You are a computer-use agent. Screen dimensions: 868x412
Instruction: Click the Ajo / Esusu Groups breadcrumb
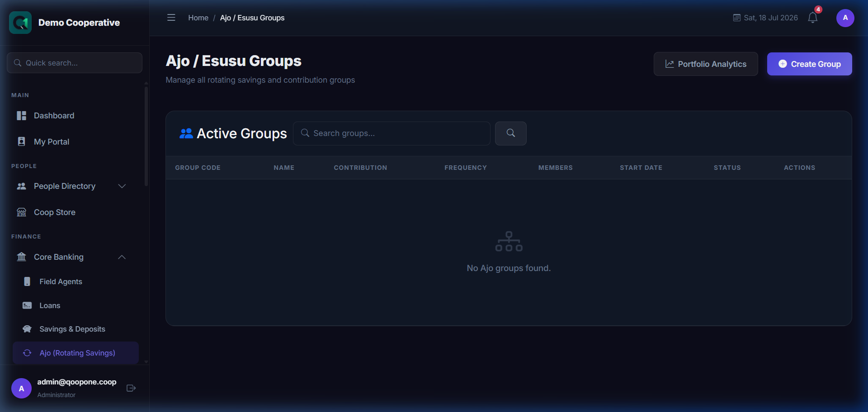tap(252, 18)
